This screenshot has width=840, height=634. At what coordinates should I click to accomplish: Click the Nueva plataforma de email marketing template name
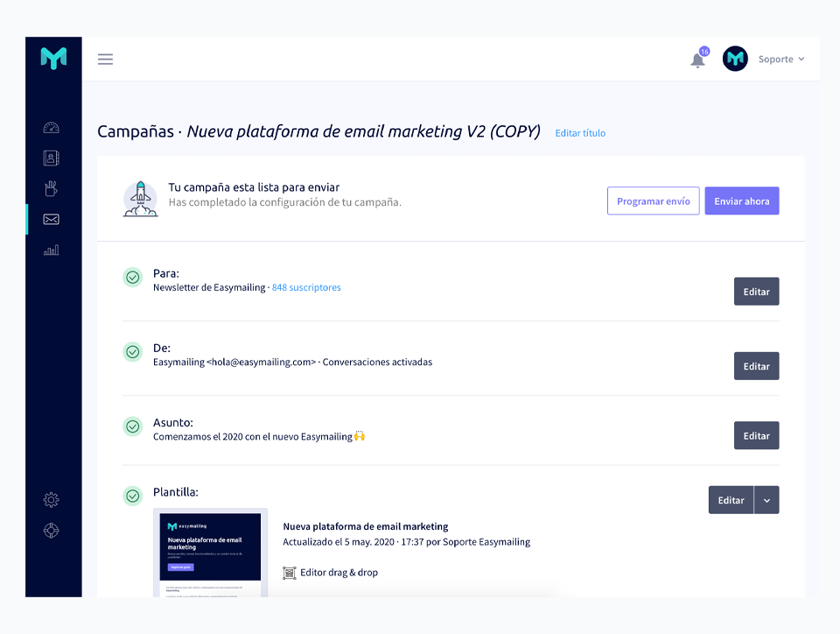pyautogui.click(x=366, y=526)
